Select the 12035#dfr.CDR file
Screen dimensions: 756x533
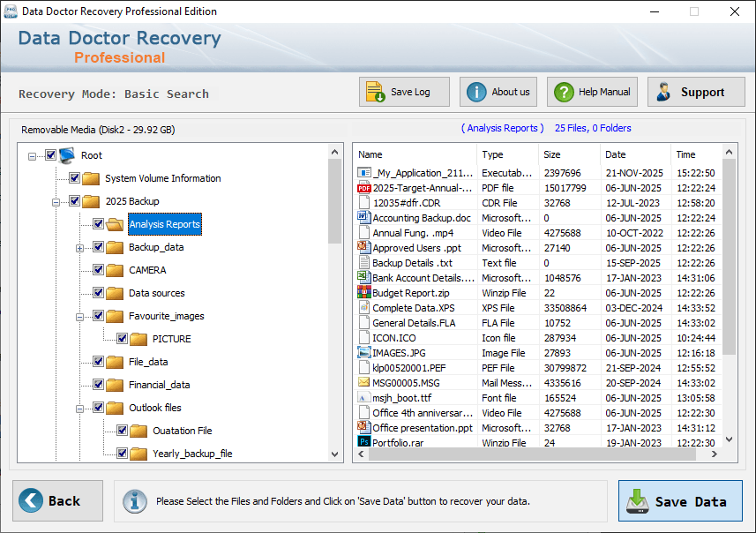[407, 203]
